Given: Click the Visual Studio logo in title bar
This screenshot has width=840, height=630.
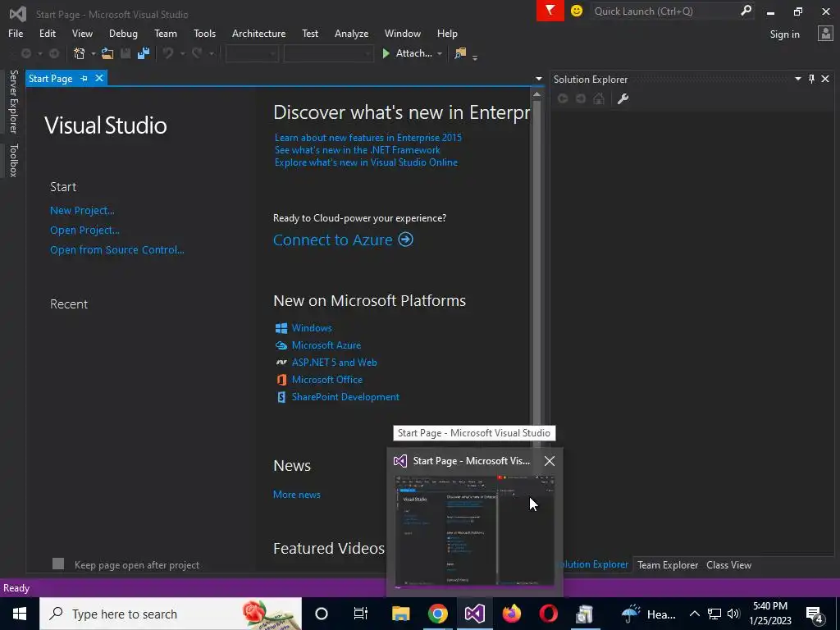Looking at the screenshot, I should pos(18,14).
